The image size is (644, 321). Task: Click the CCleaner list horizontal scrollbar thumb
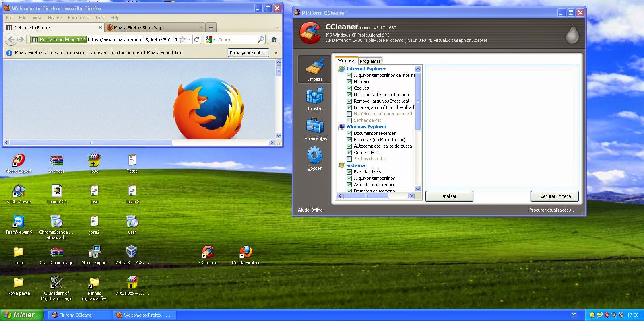pyautogui.click(x=366, y=196)
